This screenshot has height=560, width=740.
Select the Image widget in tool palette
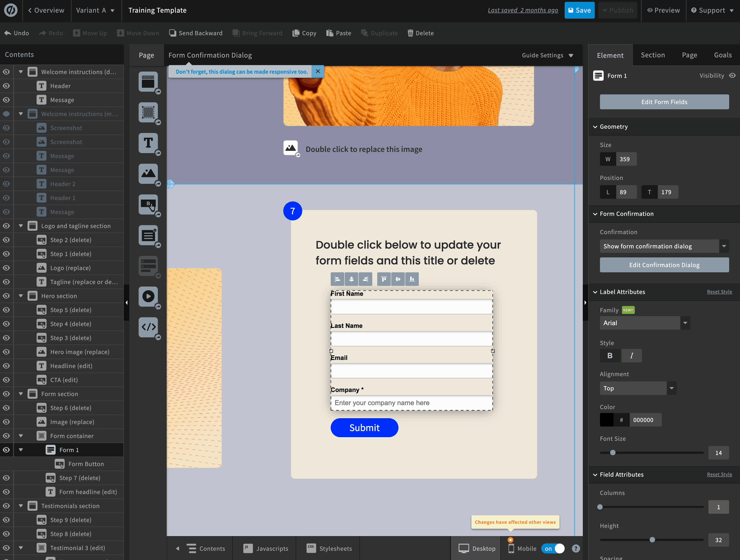pos(148,174)
